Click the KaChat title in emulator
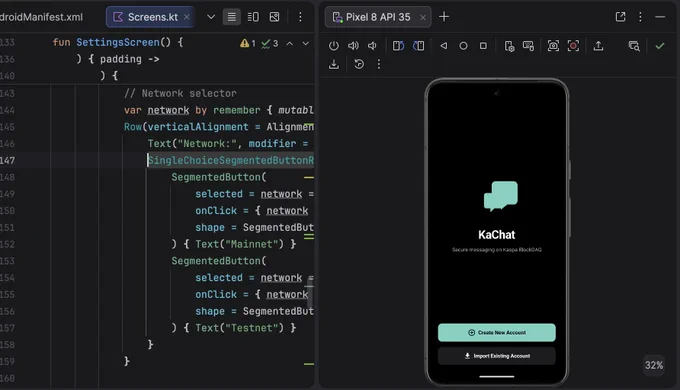Viewport: 680px width, 390px height. (x=497, y=235)
